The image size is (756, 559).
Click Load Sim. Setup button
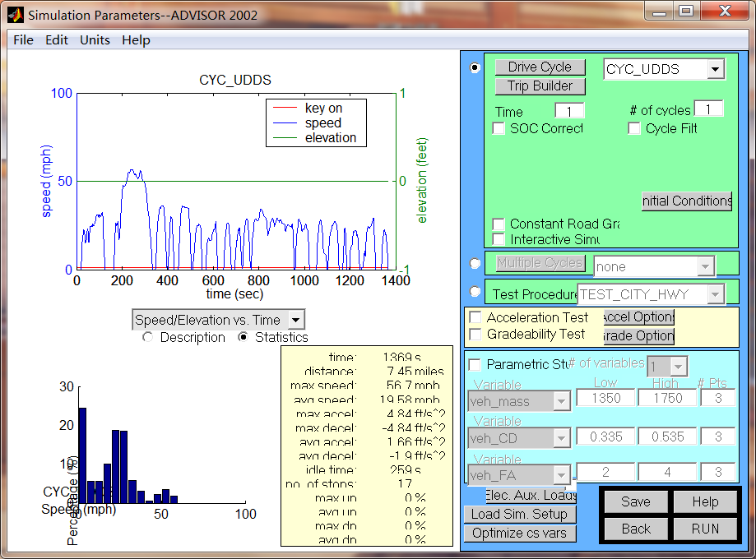coord(519,515)
